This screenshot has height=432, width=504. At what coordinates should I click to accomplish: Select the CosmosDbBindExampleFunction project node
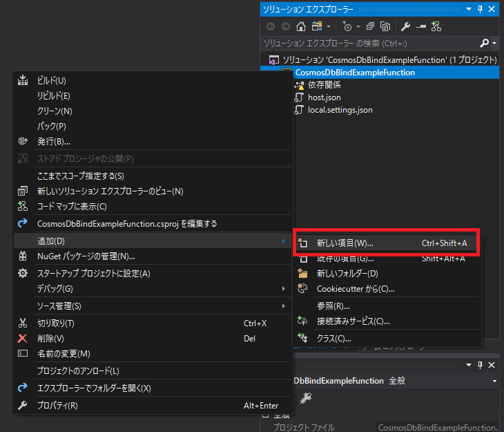click(x=355, y=73)
